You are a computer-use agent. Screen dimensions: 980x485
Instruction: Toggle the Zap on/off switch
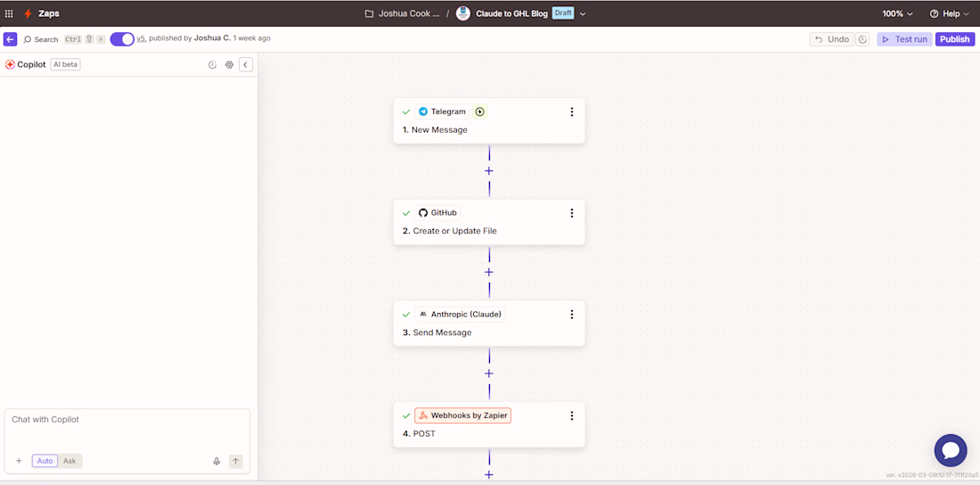[x=122, y=39]
